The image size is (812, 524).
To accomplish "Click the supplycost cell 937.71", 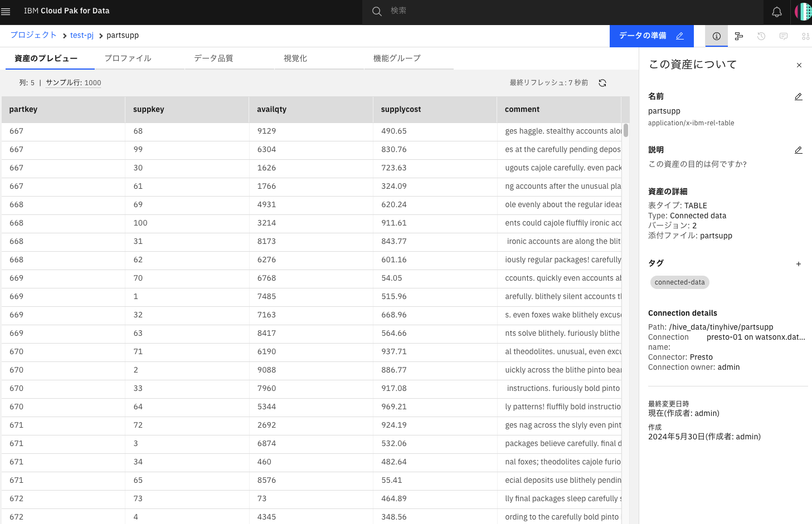I will click(435, 352).
